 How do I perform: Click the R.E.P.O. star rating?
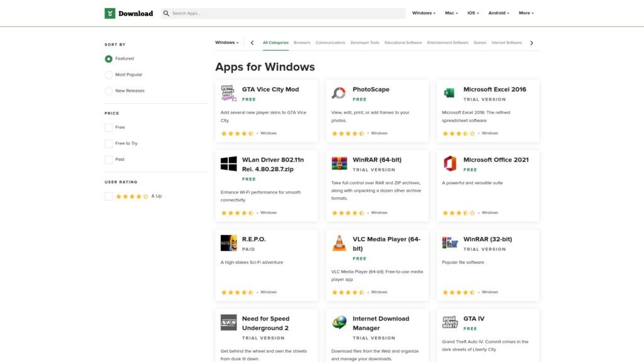pos(237,292)
